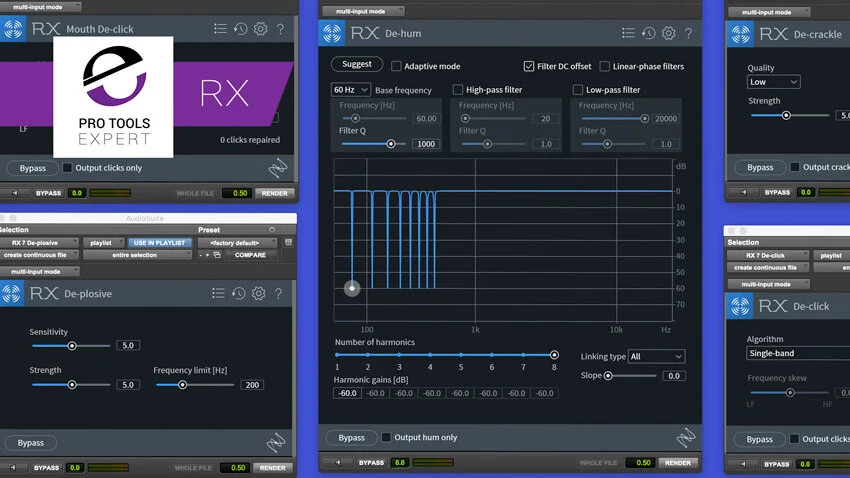
Task: Click Filter Q value field 1000
Action: click(426, 144)
